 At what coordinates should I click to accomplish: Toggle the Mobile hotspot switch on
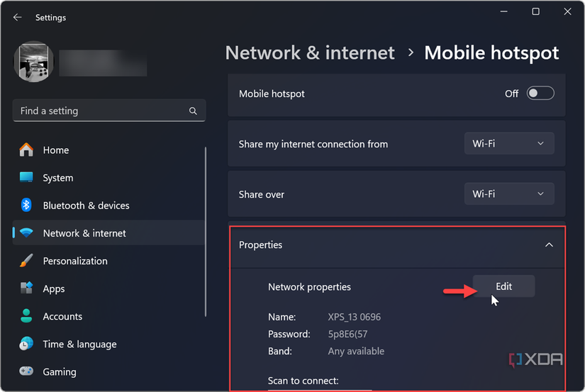(x=540, y=94)
